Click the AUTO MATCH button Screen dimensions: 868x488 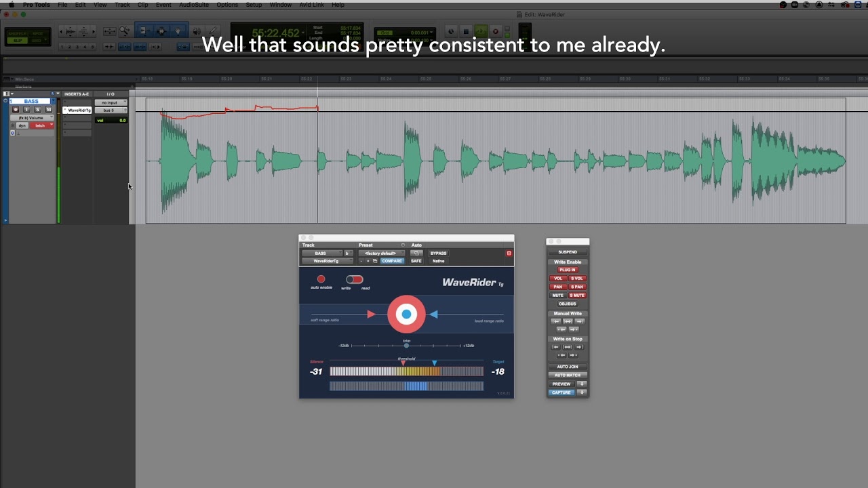[x=568, y=375]
